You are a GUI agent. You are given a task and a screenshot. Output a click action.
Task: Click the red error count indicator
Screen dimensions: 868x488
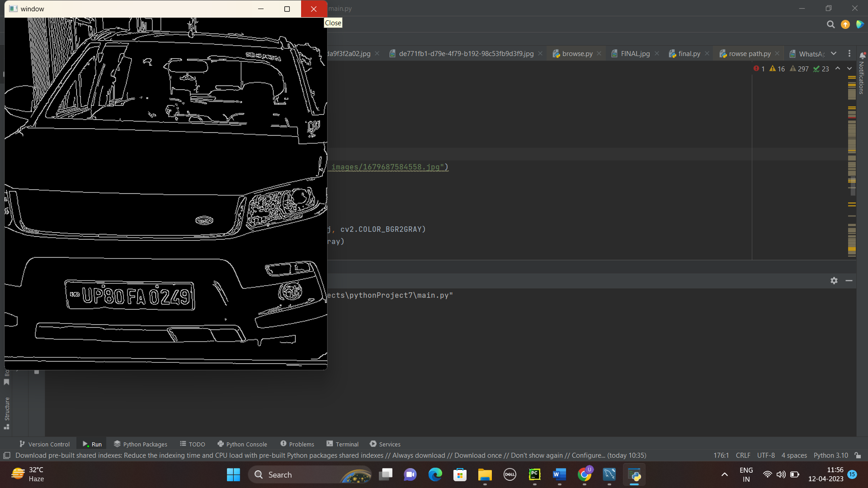click(x=759, y=69)
